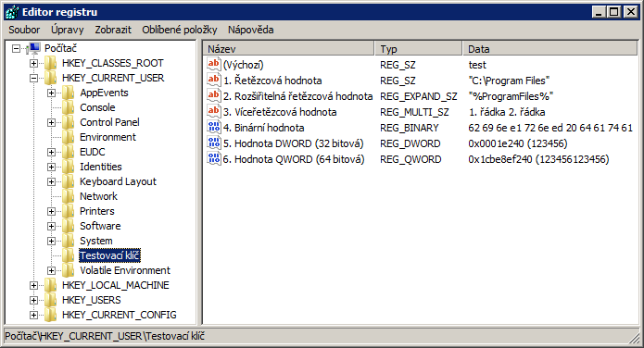Click the '0x0001e240 (123456)' data cell
The height and width of the screenshot is (348, 644).
pos(518,143)
